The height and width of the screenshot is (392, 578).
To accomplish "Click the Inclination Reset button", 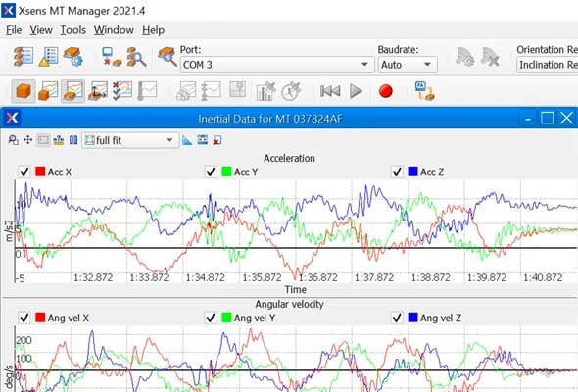I will point(548,65).
